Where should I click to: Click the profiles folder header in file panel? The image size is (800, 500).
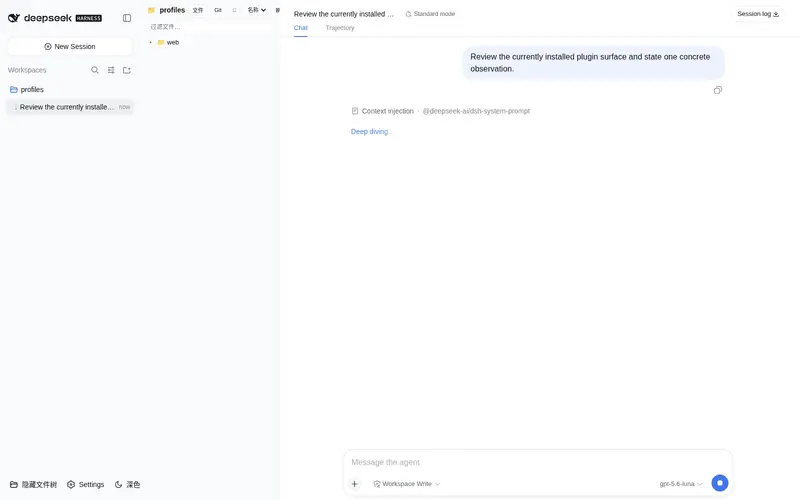click(166, 10)
